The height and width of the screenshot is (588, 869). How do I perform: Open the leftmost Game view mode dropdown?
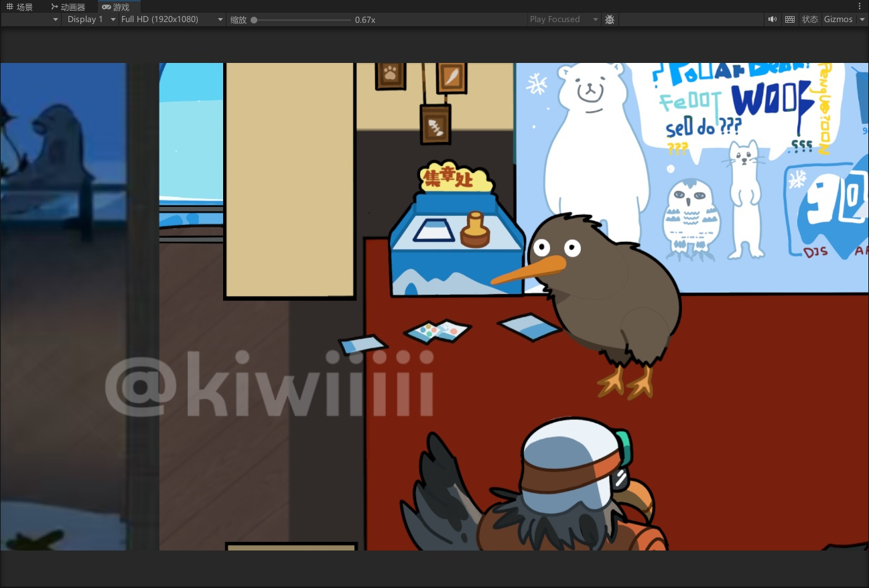pyautogui.click(x=31, y=19)
